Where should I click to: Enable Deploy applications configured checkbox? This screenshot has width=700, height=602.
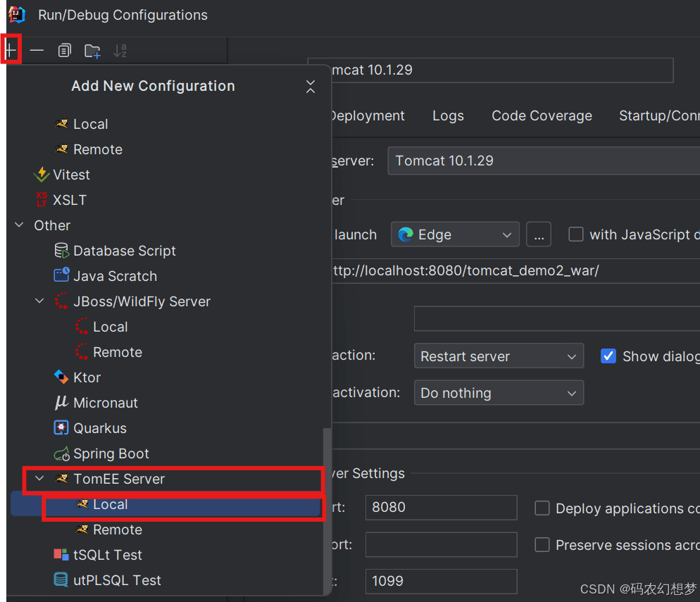[542, 508]
